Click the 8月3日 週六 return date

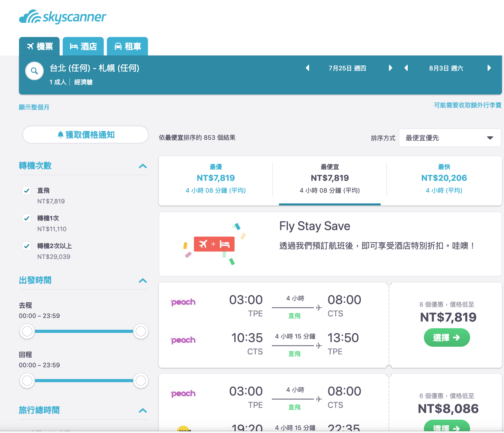(x=446, y=68)
